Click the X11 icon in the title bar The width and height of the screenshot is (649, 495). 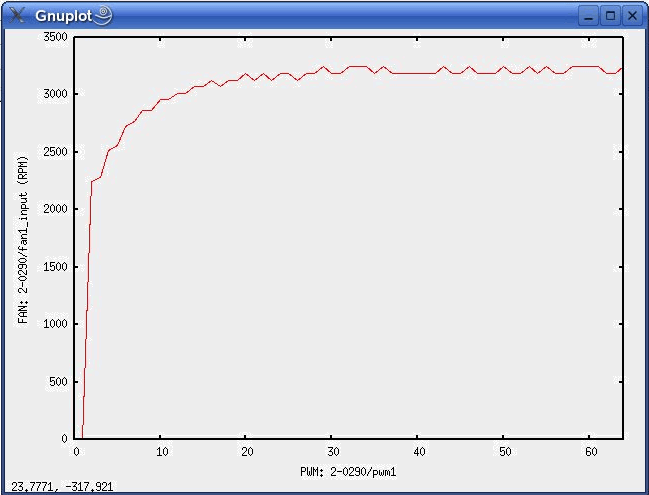(16, 15)
